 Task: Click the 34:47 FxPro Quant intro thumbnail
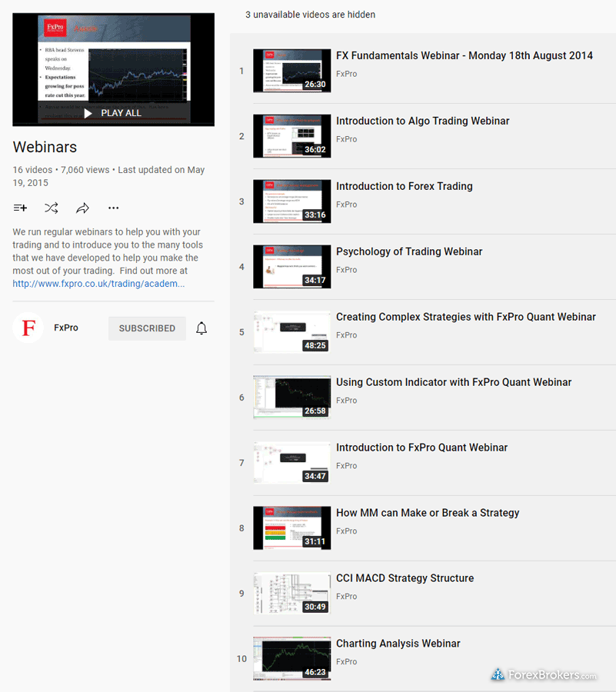292,463
